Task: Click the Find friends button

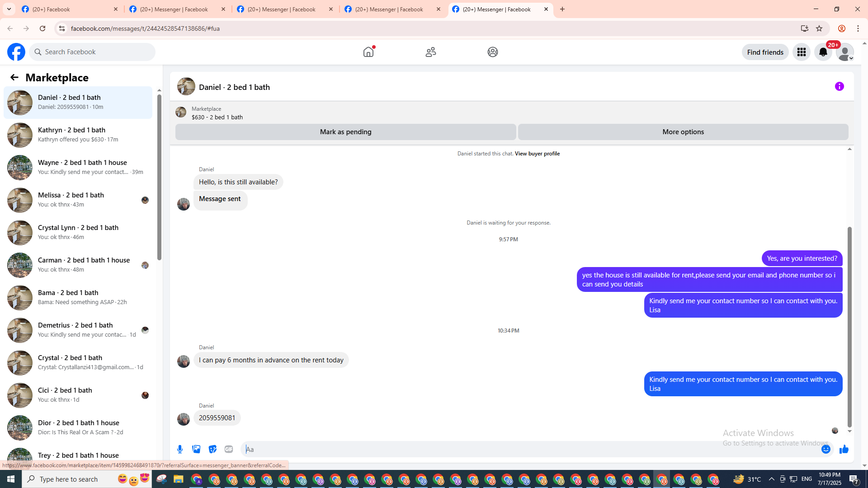Action: coord(765,52)
